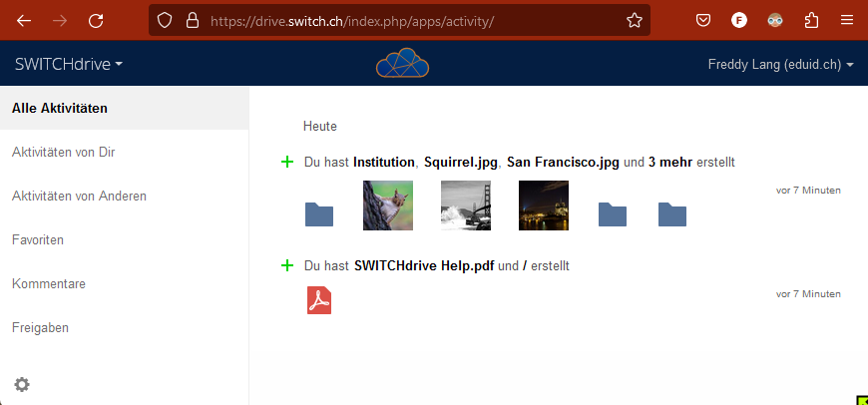Bookmark this page with the star icon
This screenshot has height=405, width=868.
pyautogui.click(x=634, y=21)
